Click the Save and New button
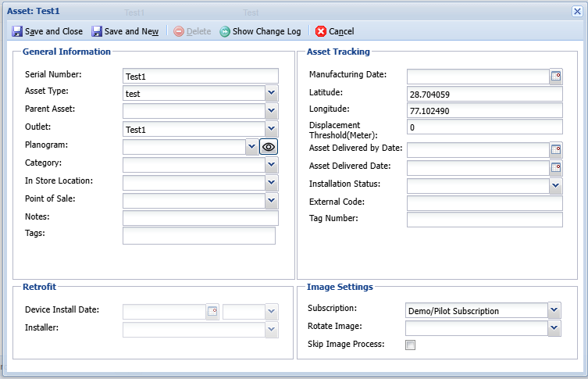Screen dimensions: 588x379 click(125, 31)
